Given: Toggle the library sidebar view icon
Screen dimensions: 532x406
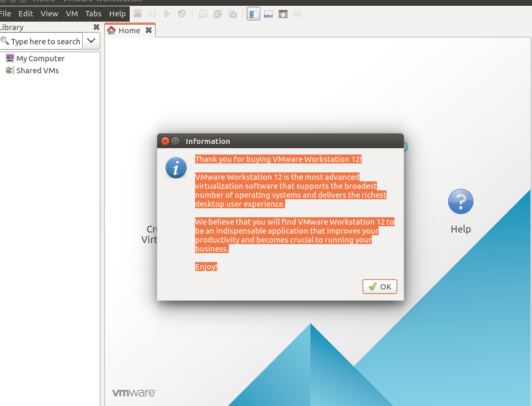Looking at the screenshot, I should 254,14.
